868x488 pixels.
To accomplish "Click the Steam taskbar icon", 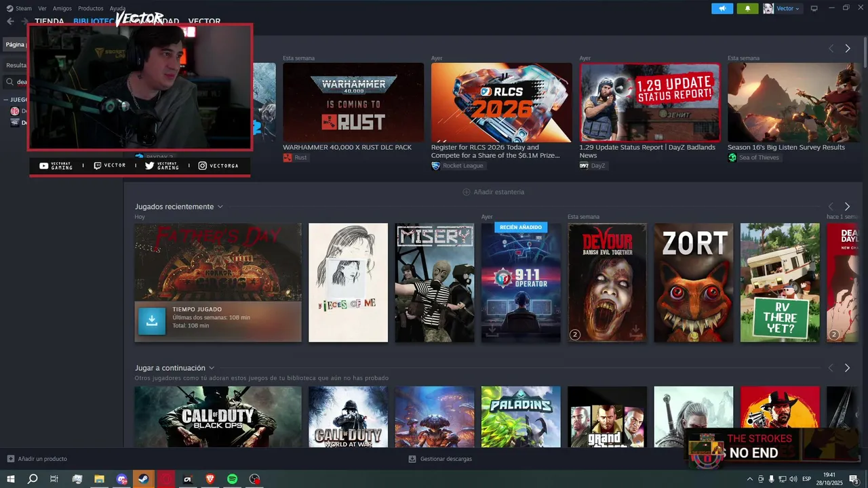I will click(x=144, y=479).
